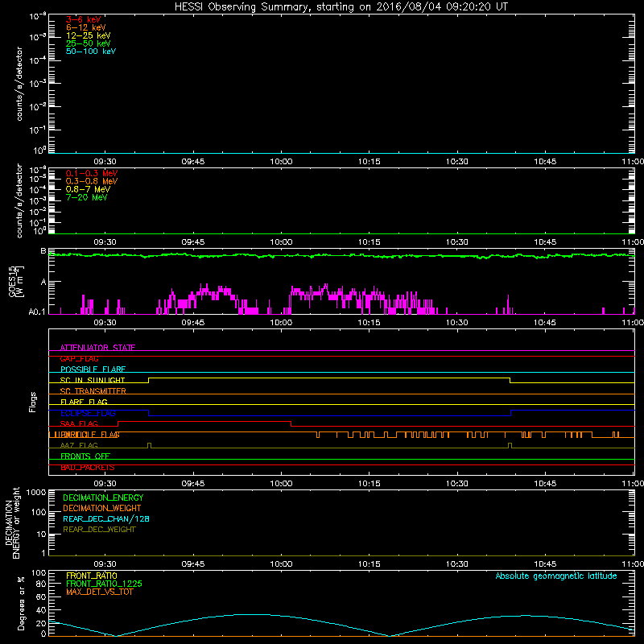Click the rising step on the SAA_FLAG line
644x644 pixels.
point(118,424)
